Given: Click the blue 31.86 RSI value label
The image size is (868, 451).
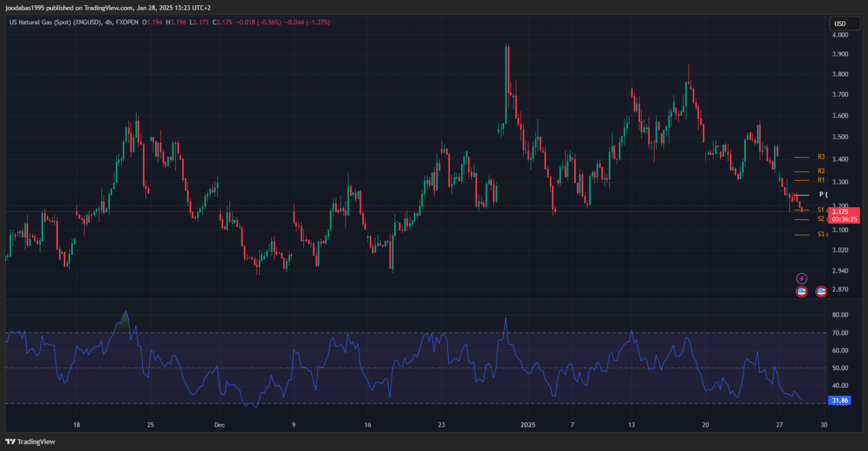Looking at the screenshot, I should 840,400.
